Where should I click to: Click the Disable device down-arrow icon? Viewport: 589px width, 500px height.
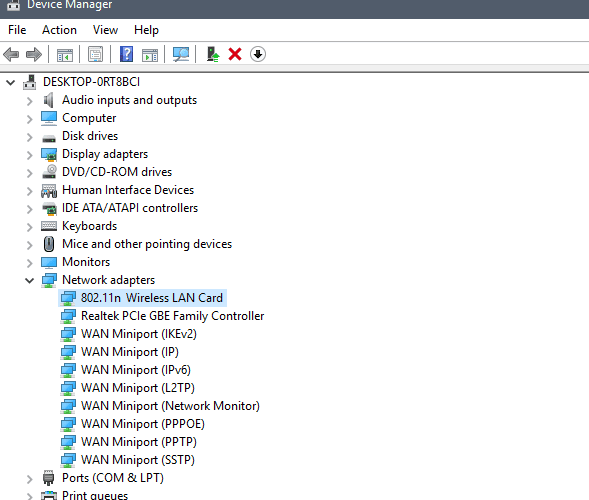coord(258,54)
